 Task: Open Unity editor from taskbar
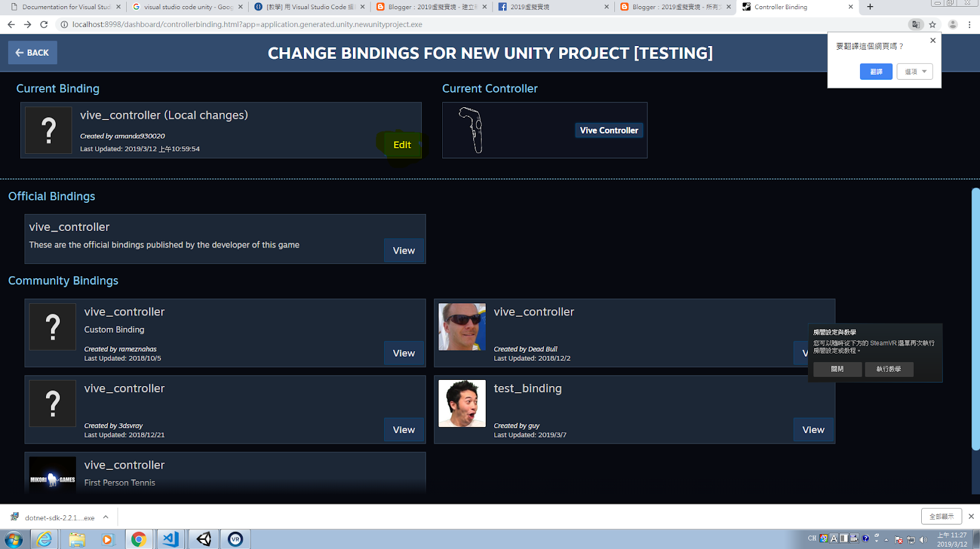(x=203, y=539)
